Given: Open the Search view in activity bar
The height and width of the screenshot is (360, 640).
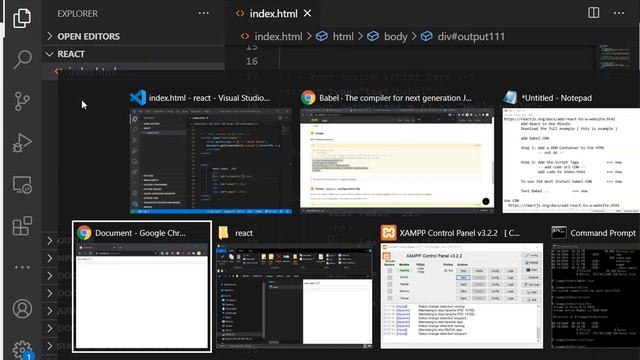Looking at the screenshot, I should tap(22, 60).
